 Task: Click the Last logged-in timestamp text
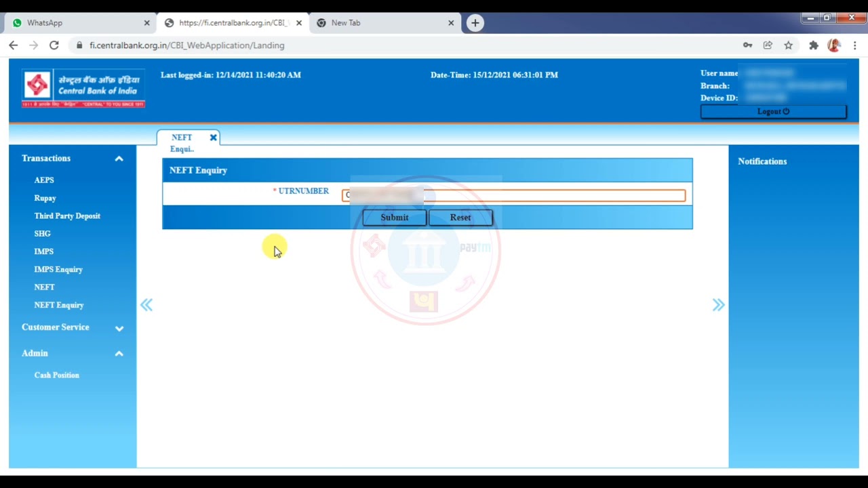pos(231,75)
